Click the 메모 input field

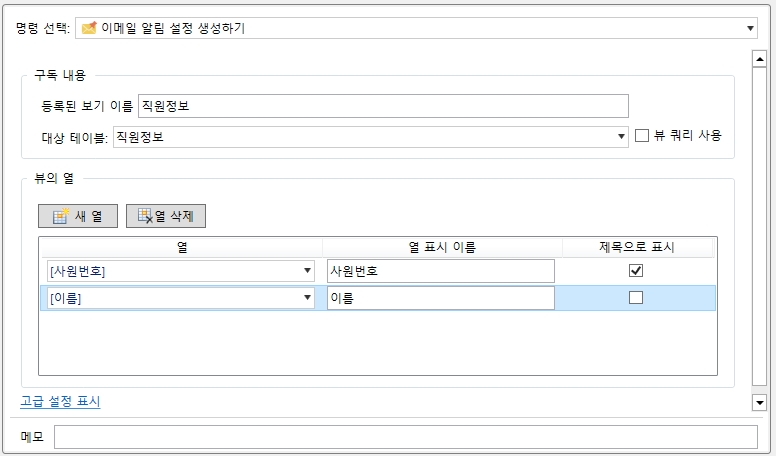pyautogui.click(x=405, y=437)
